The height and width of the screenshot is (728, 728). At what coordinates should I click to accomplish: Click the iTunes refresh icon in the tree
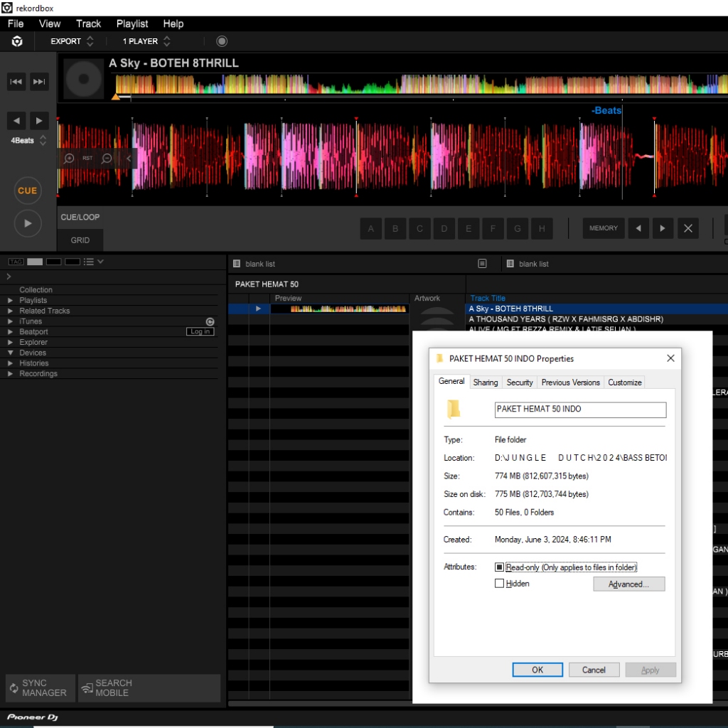click(210, 321)
